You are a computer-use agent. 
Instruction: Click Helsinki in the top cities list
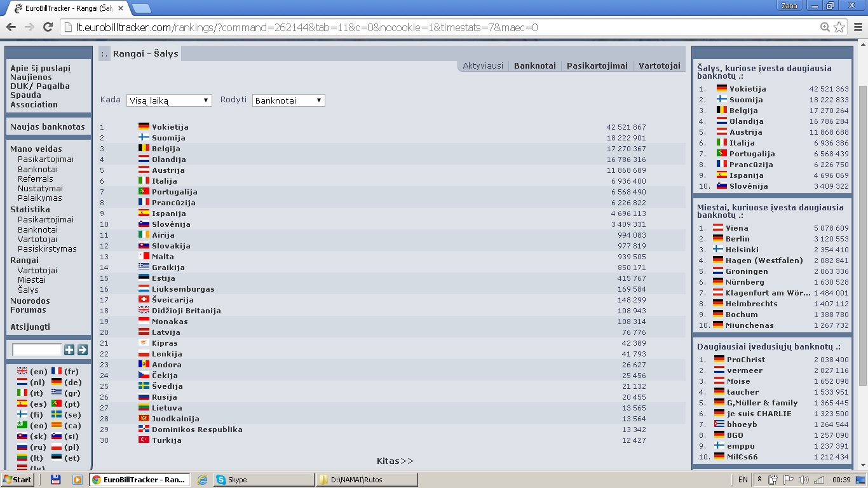(x=742, y=250)
